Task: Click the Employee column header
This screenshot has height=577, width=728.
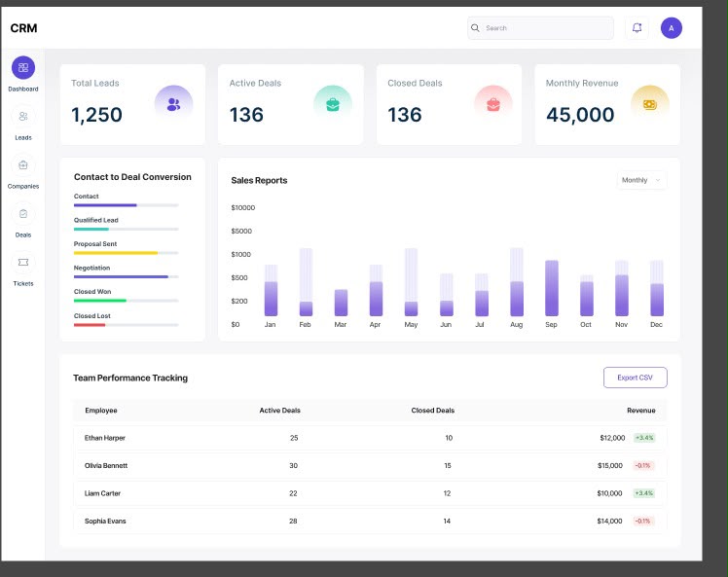Action: [101, 411]
